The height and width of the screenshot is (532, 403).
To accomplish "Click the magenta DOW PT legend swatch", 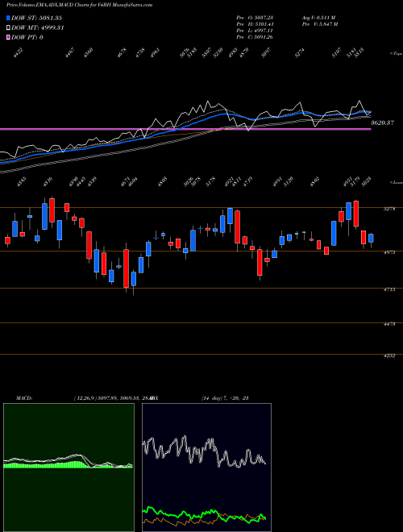I will click(x=8, y=37).
